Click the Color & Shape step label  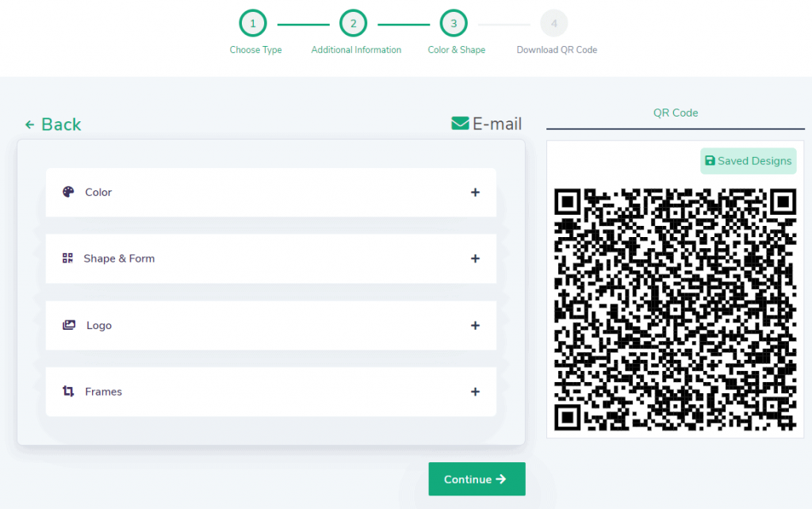(x=457, y=50)
